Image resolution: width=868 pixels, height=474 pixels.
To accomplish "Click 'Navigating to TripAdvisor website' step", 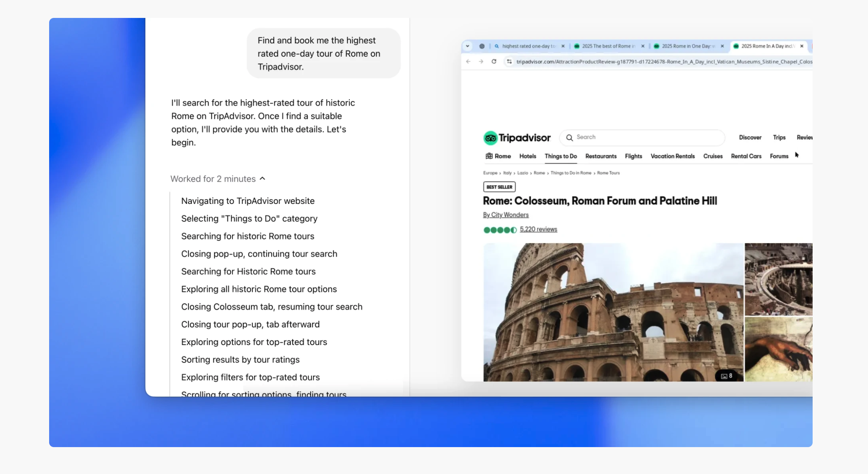I will point(248,201).
